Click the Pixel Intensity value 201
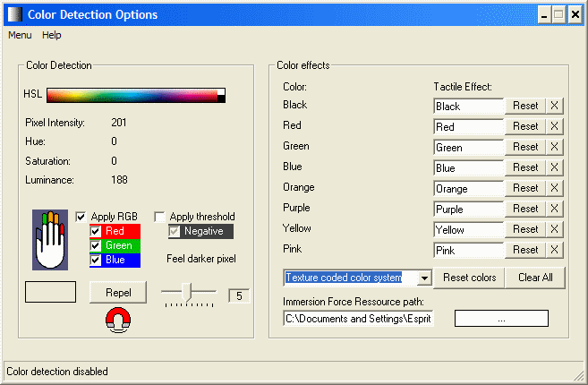The image size is (588, 385). pyautogui.click(x=119, y=123)
